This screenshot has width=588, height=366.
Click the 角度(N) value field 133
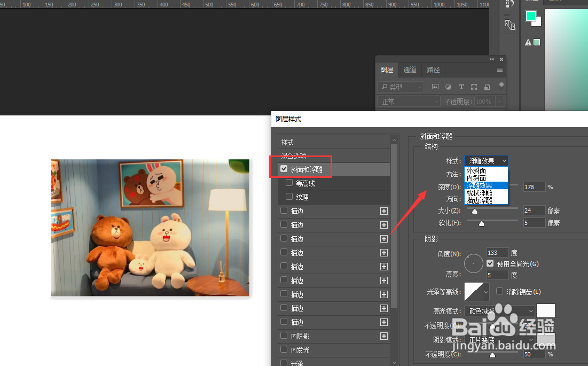498,253
